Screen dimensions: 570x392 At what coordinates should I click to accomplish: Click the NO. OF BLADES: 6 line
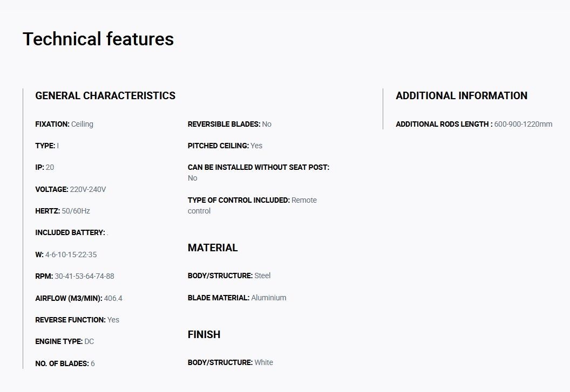[x=65, y=363]
